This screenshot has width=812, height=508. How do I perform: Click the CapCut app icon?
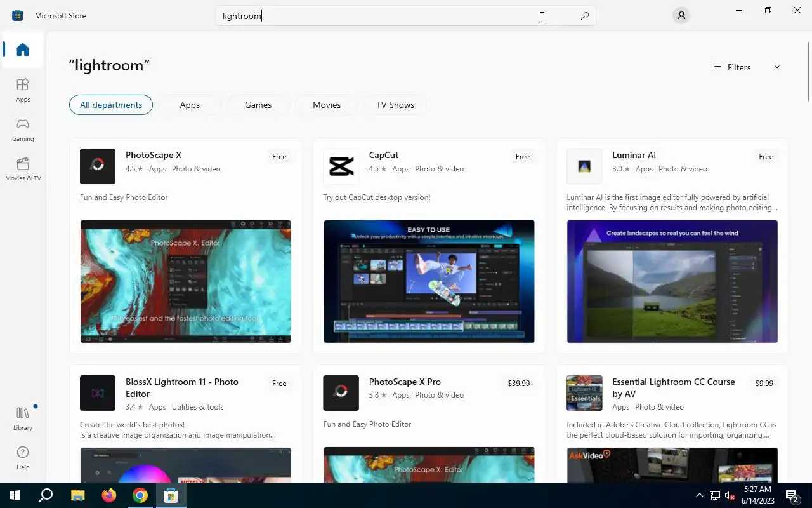click(341, 166)
